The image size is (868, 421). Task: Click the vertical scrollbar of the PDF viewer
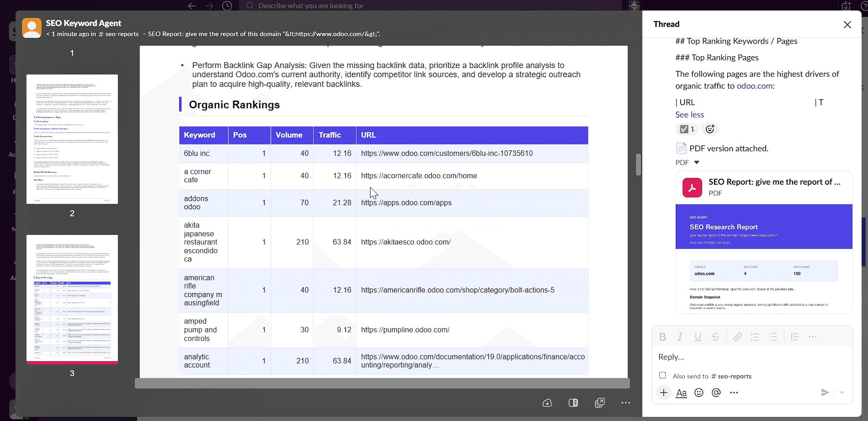pos(638,165)
